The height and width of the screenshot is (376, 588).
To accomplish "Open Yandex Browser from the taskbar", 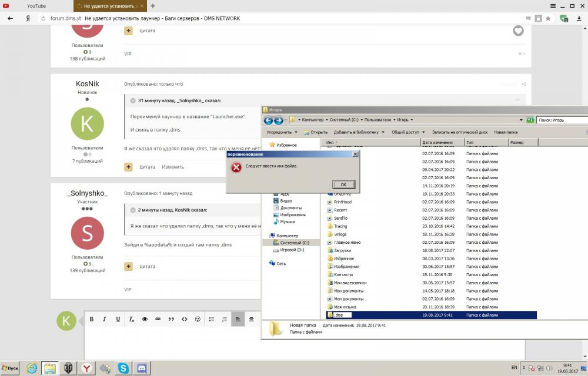I will tap(86, 368).
